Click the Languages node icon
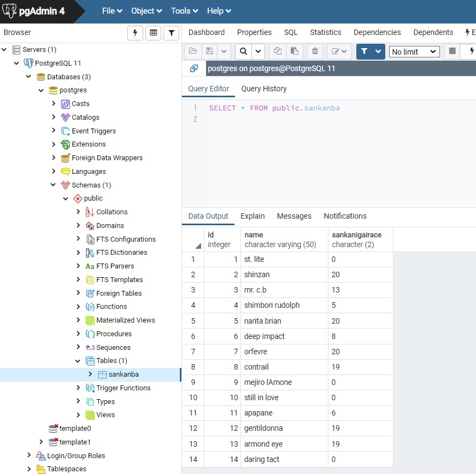Image resolution: width=476 pixels, height=474 pixels. [x=65, y=172]
